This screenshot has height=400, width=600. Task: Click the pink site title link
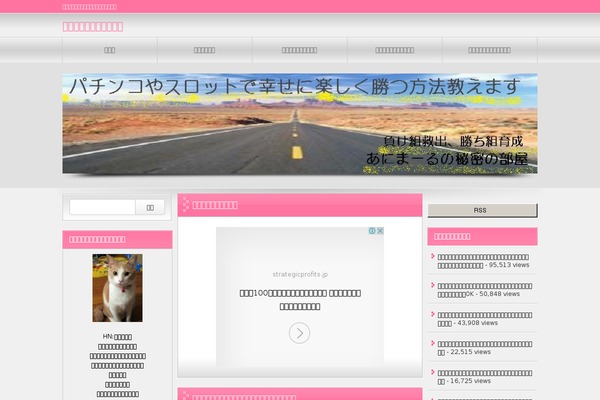tap(93, 26)
